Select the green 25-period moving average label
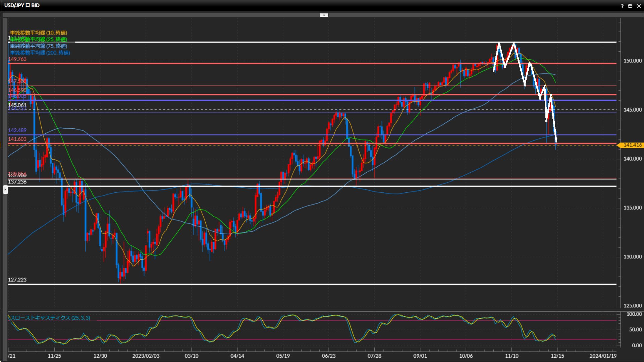 [38, 39]
